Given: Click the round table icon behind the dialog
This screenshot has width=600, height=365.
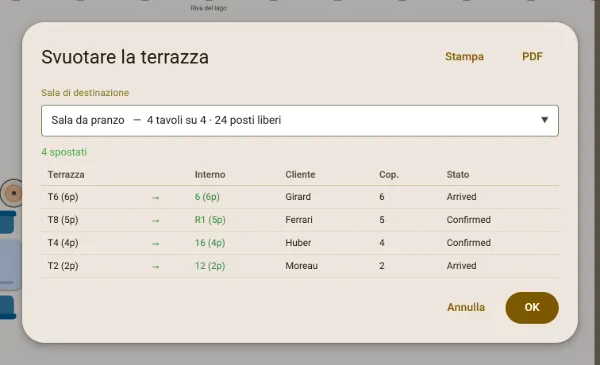Looking at the screenshot, I should pos(11,193).
